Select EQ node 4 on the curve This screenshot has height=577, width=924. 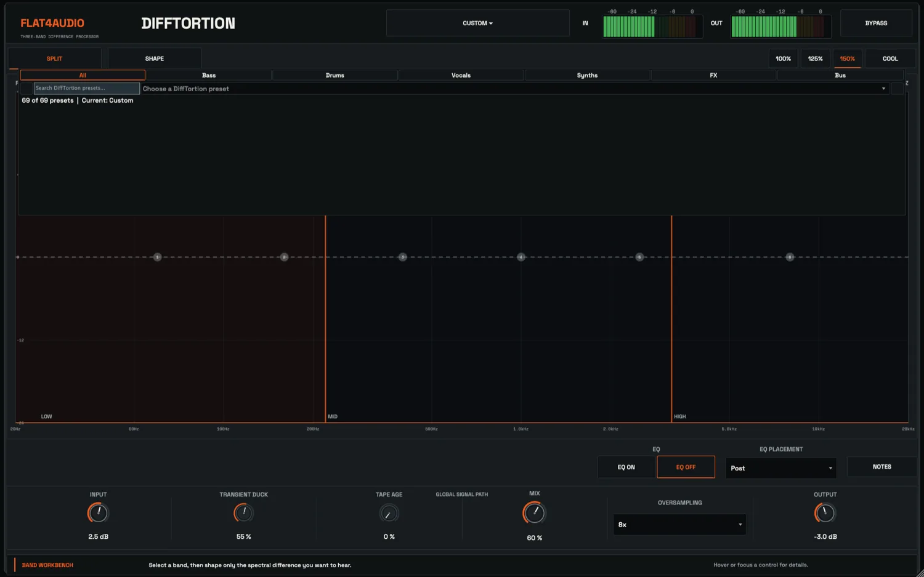(521, 257)
